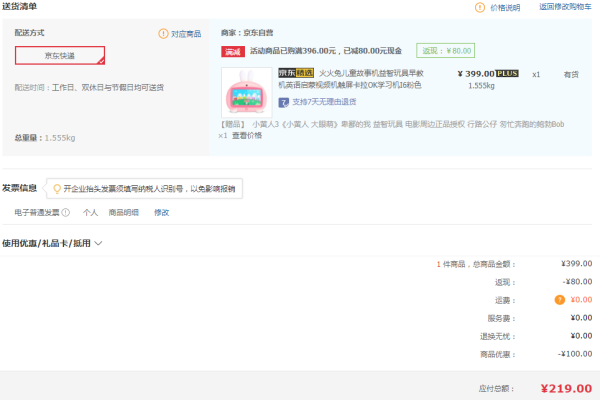
Task: Click the red 满减 promotion badge
Action: tap(233, 52)
